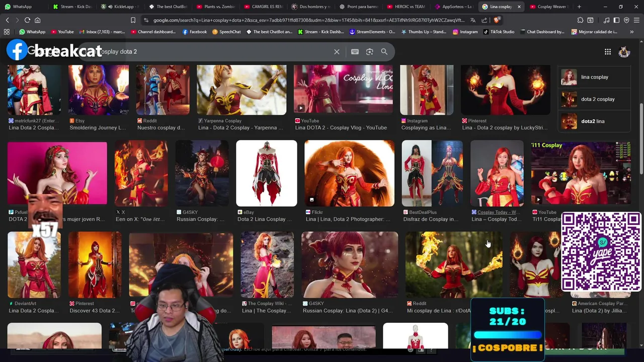Open the Flickr Lina photographer image
Viewport: 644px width, 362px height.
click(349, 173)
